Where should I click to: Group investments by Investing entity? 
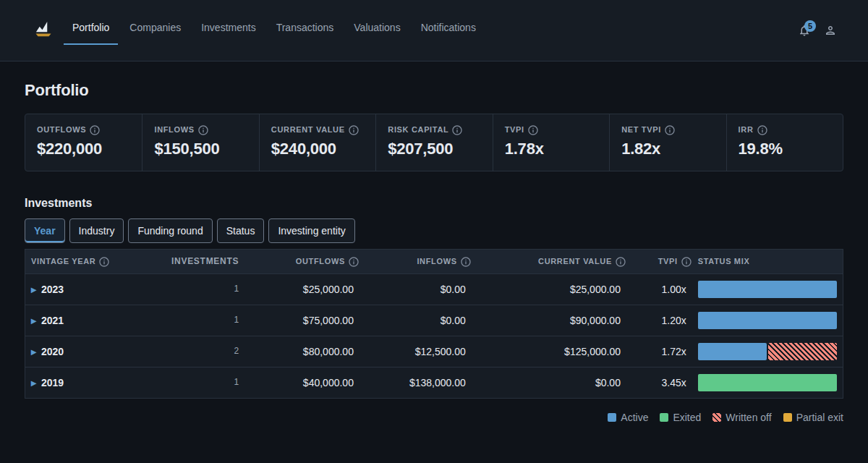(x=312, y=231)
